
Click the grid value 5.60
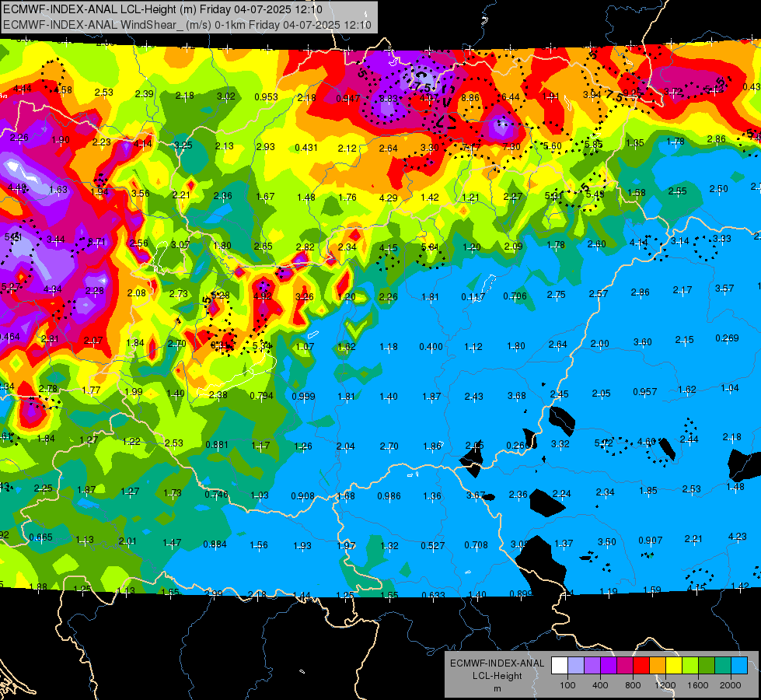click(x=553, y=145)
